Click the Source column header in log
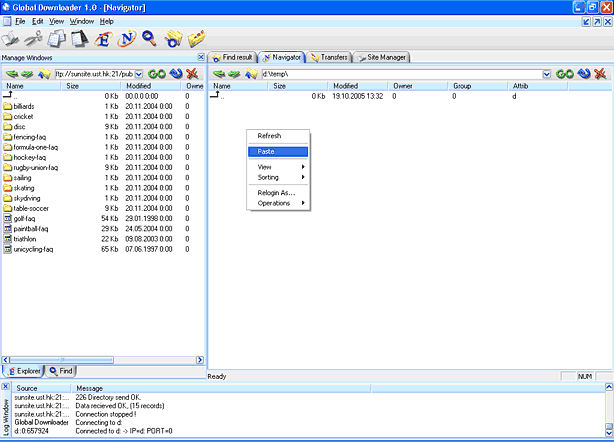Image resolution: width=614 pixels, height=442 pixels. click(41, 388)
